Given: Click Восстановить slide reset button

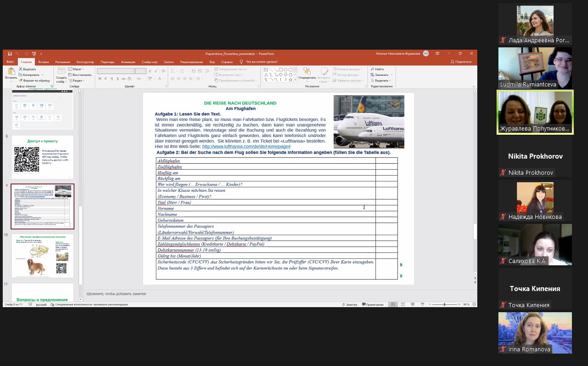Looking at the screenshot, I should coord(80,74).
